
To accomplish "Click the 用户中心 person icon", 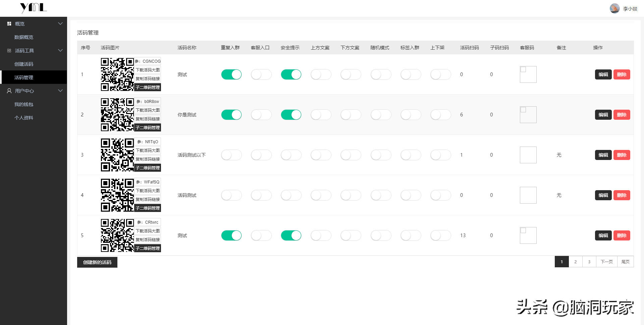I will point(9,91).
